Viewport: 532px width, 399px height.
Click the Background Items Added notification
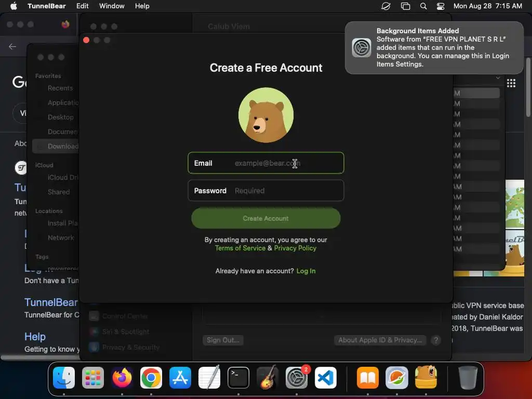434,47
